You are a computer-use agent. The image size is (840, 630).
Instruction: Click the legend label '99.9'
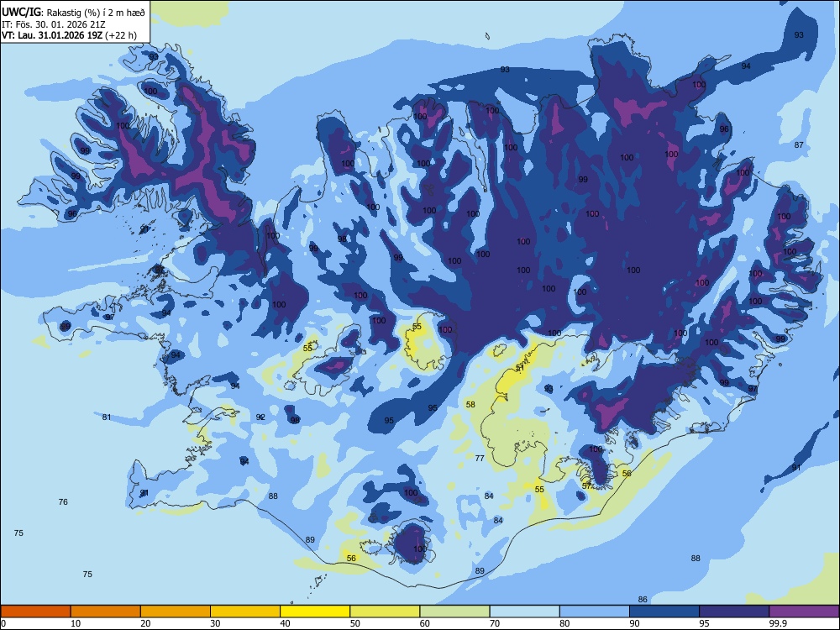coord(777,623)
